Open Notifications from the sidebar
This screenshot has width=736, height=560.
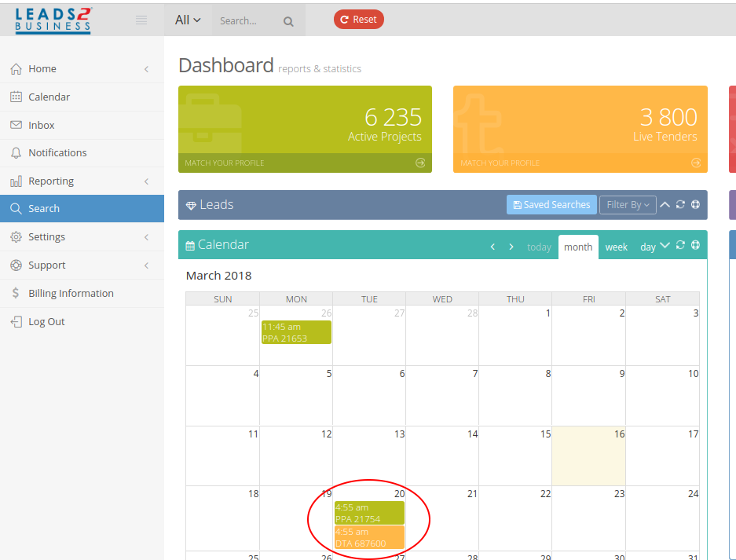(82, 153)
